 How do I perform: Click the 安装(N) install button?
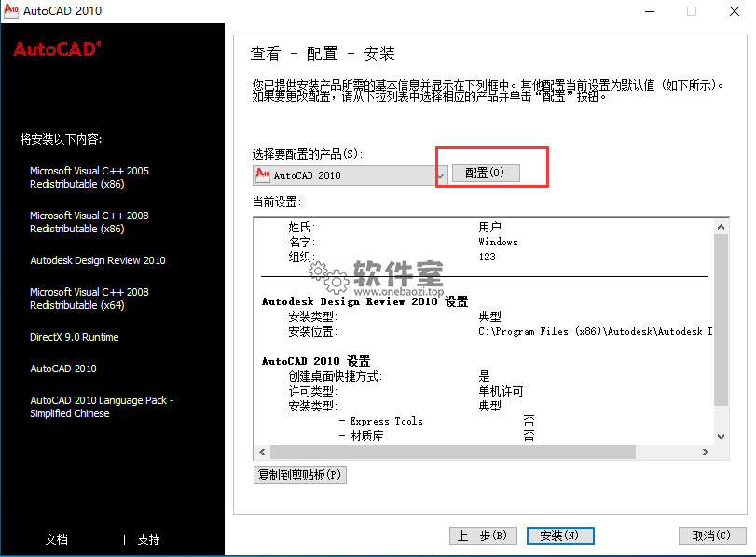pyautogui.click(x=560, y=536)
